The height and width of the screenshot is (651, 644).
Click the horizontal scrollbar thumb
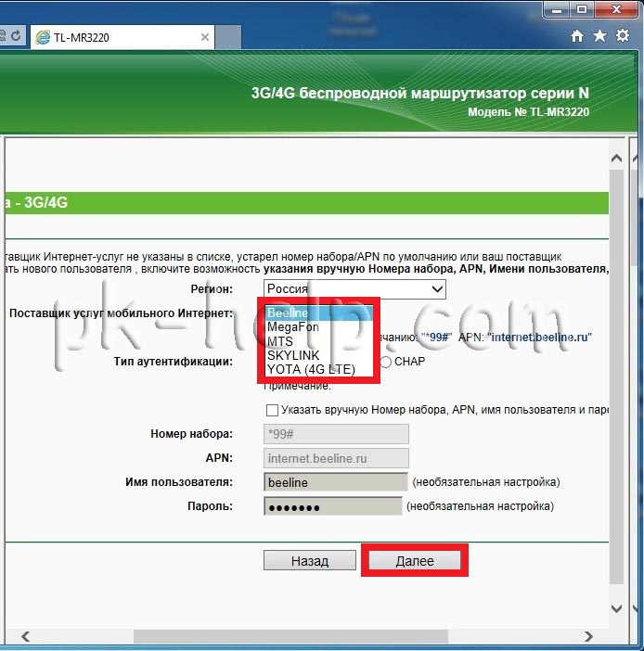tap(290, 636)
